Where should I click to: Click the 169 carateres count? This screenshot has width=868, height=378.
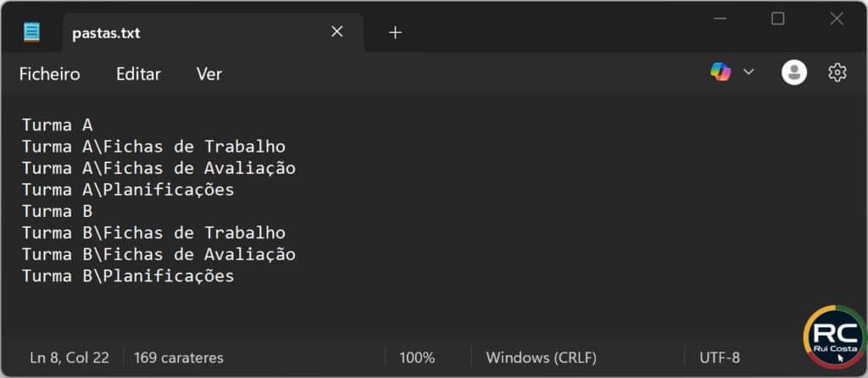click(179, 358)
